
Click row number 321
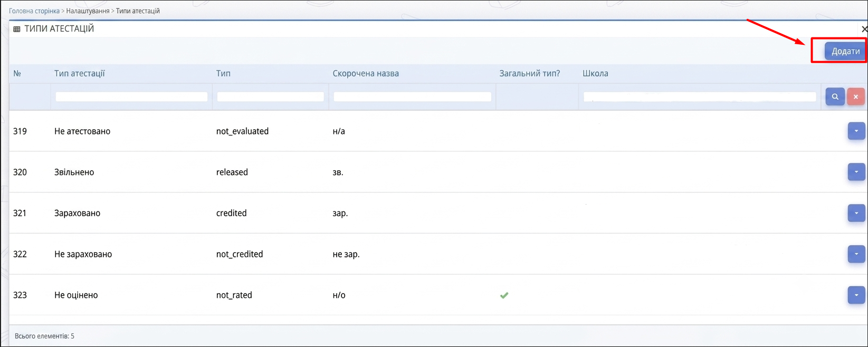point(20,213)
